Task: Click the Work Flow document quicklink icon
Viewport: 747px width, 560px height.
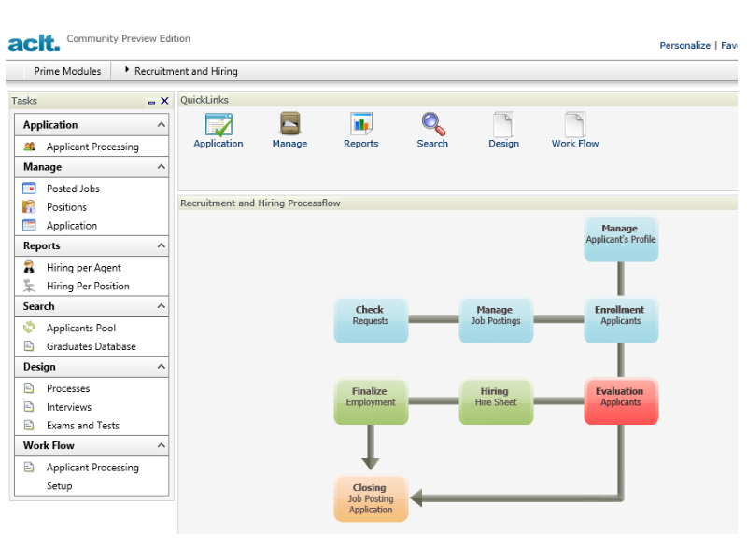Action: [x=575, y=124]
